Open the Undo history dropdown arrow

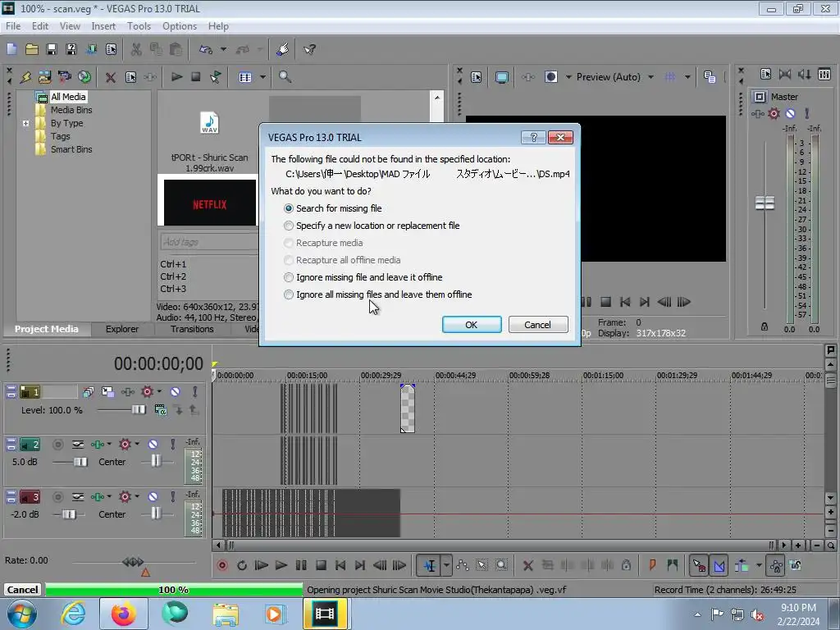223,49
